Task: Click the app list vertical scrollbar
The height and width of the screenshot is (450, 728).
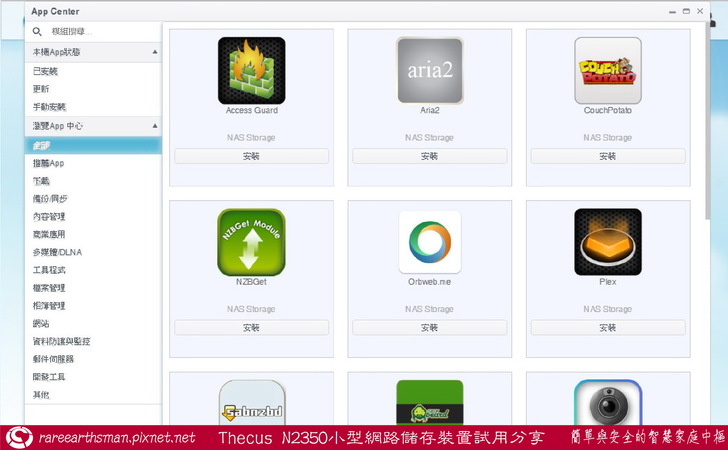Action: point(708,121)
